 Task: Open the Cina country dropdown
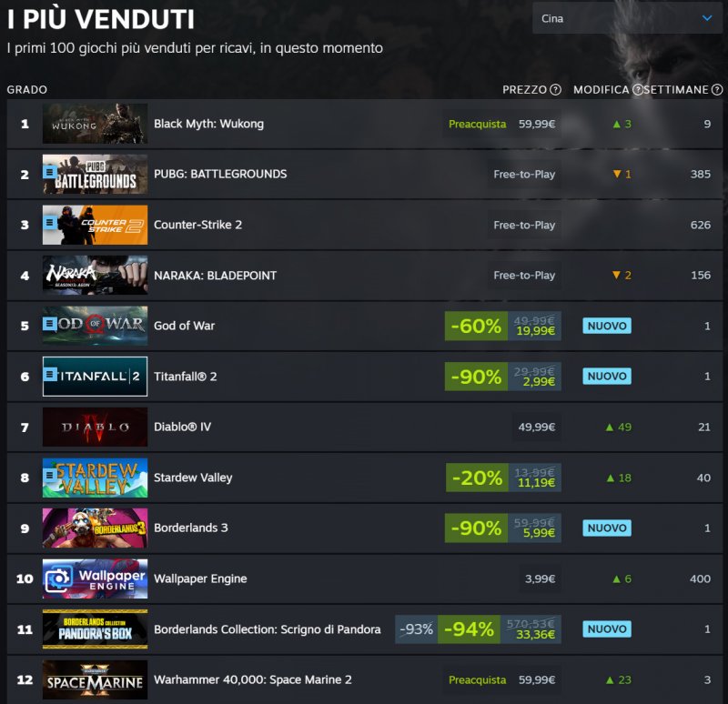pyautogui.click(x=627, y=18)
